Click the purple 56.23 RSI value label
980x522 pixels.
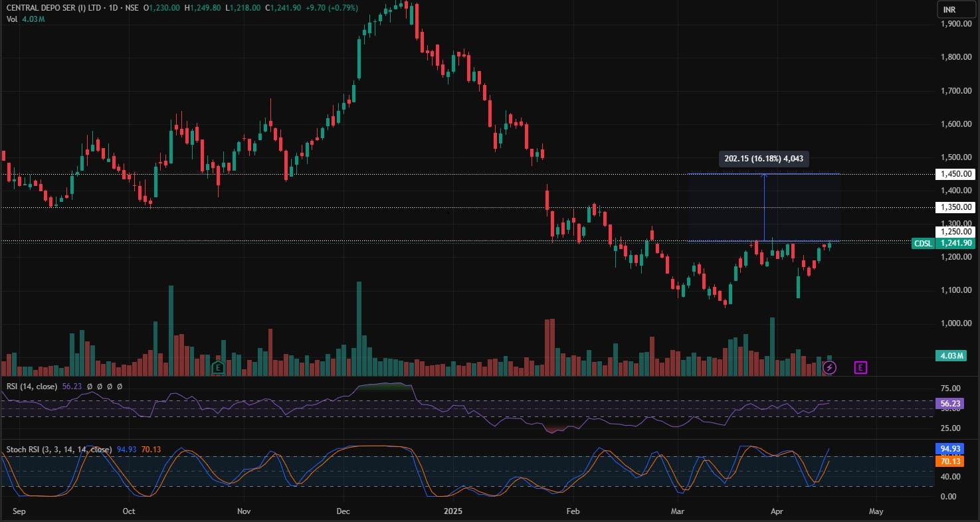[949, 403]
